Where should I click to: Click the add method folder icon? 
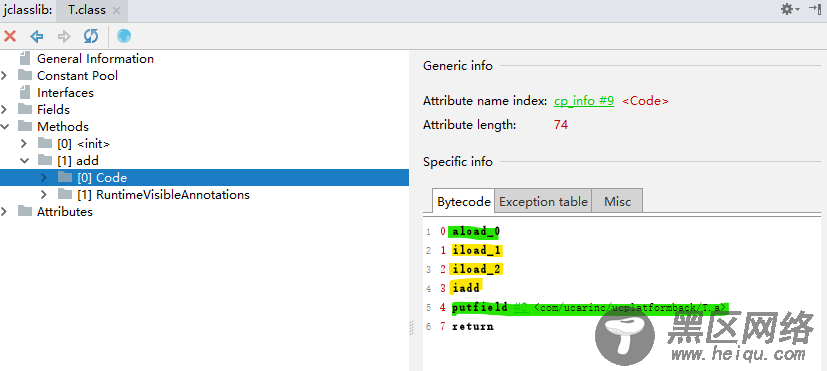[x=45, y=160]
